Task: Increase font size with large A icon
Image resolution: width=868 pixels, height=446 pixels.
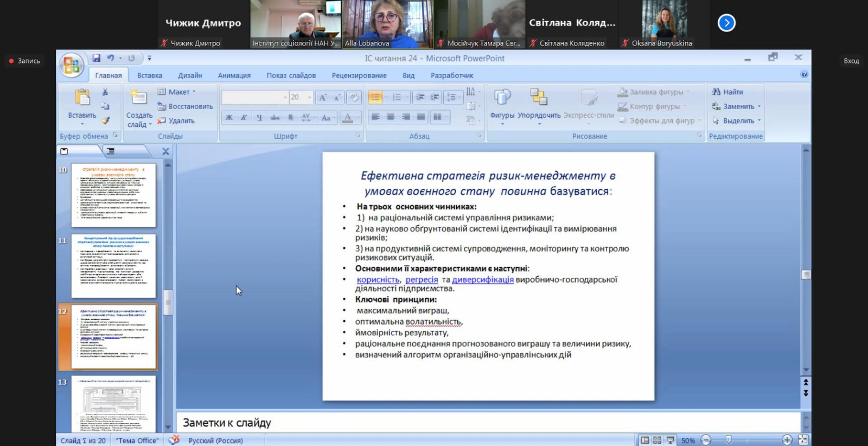Action: pos(322,97)
